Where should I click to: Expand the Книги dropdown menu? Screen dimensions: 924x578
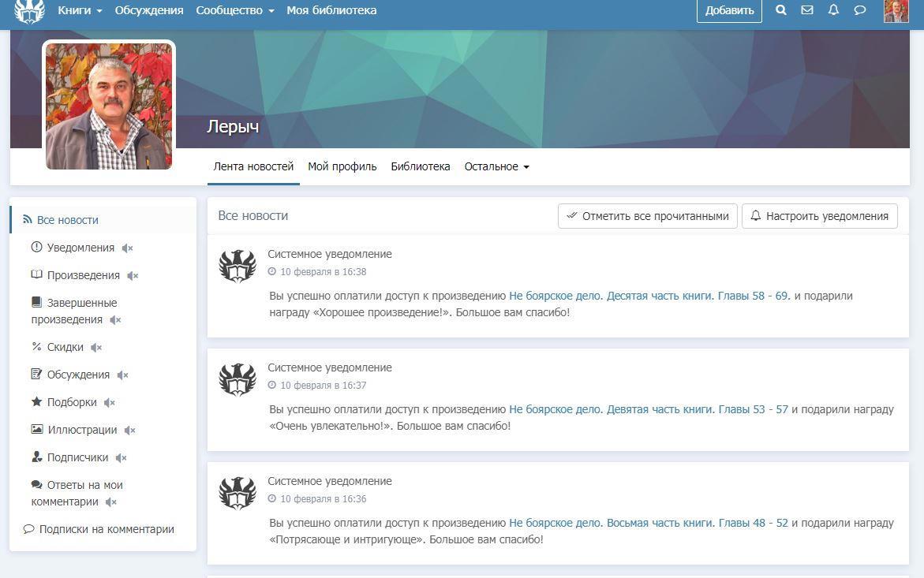point(80,11)
